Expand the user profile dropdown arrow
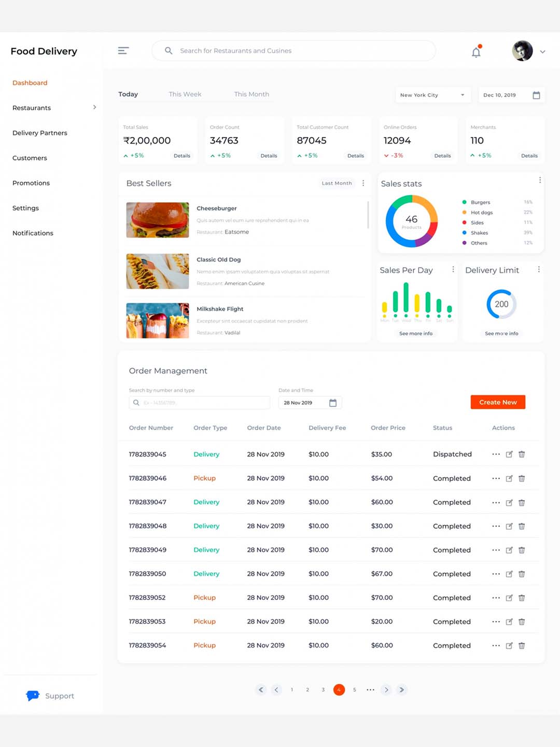Viewport: 560px width, 747px height. (x=542, y=52)
